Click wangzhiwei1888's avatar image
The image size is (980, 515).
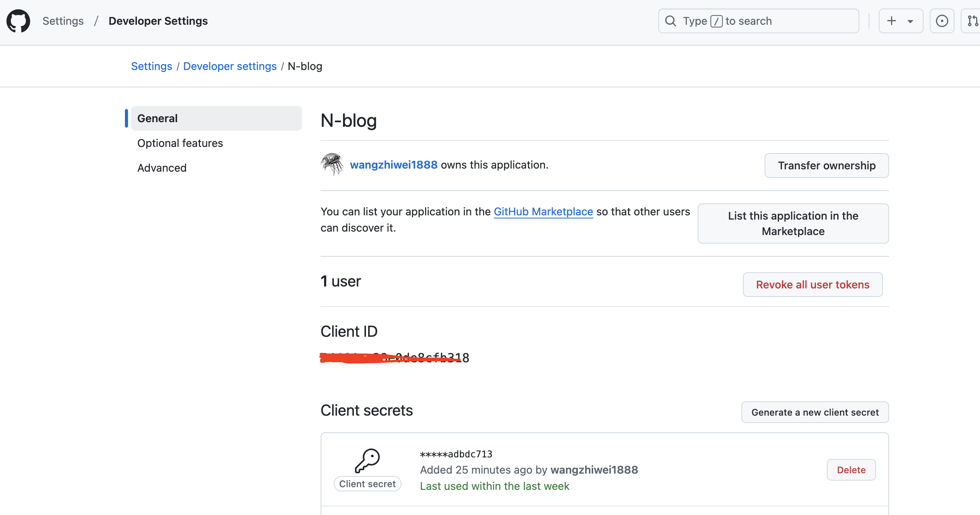332,165
